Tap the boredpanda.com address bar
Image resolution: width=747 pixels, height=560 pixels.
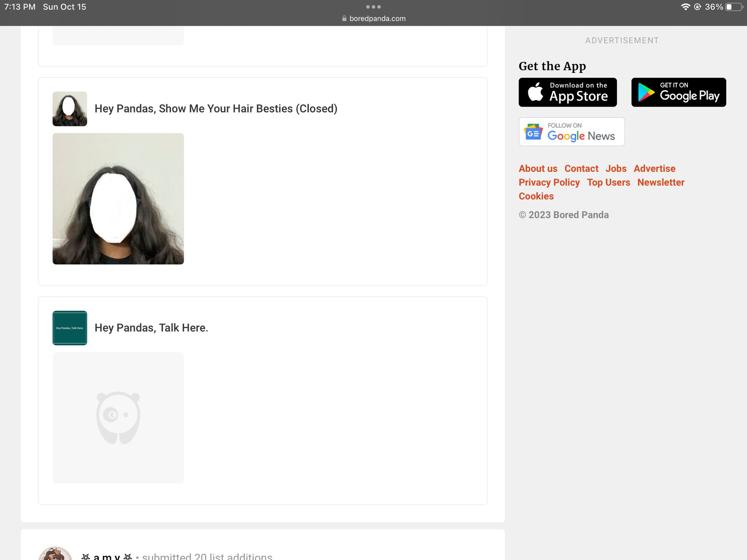click(377, 18)
